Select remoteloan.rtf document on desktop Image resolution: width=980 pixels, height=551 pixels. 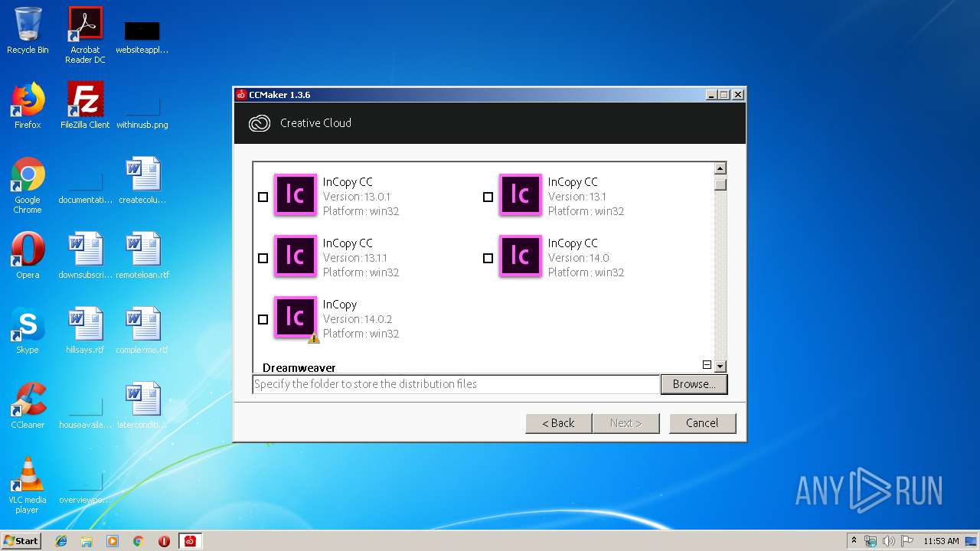(x=142, y=256)
